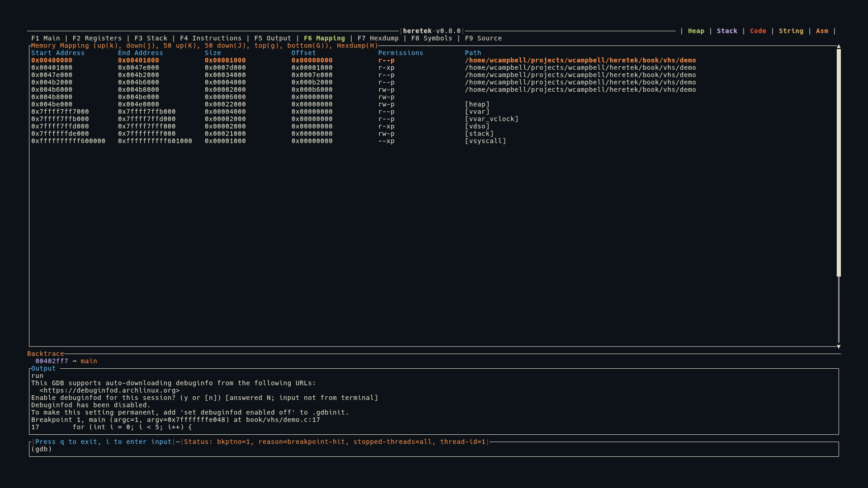The height and width of the screenshot is (488, 868).
Task: Click the Heap color legend label
Action: point(696,31)
